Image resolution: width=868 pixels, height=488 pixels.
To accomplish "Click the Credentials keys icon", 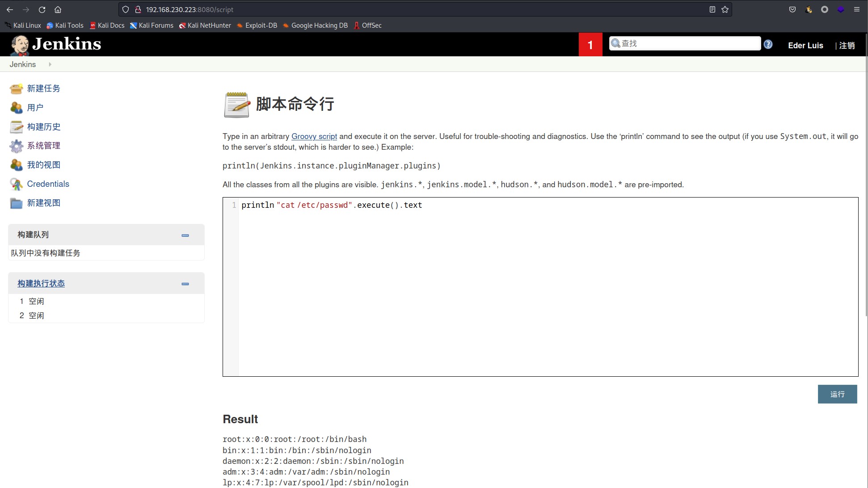I will click(16, 184).
